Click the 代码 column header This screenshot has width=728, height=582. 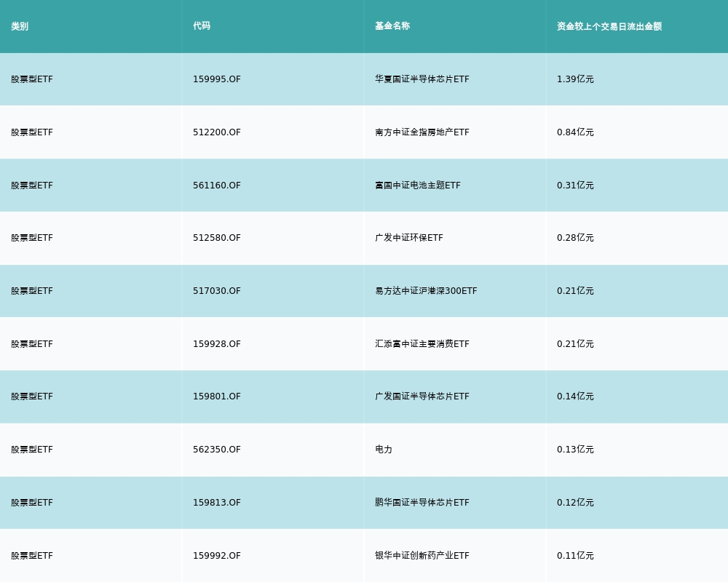(x=202, y=26)
